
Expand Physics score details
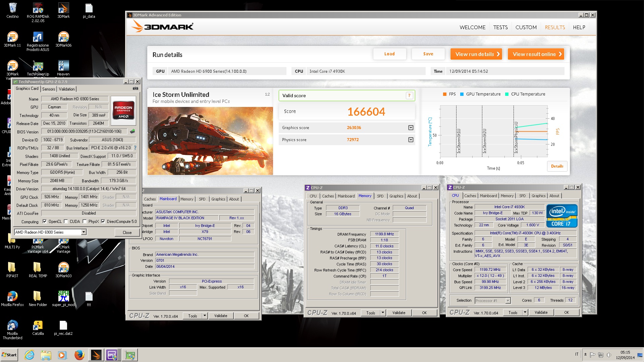(411, 140)
